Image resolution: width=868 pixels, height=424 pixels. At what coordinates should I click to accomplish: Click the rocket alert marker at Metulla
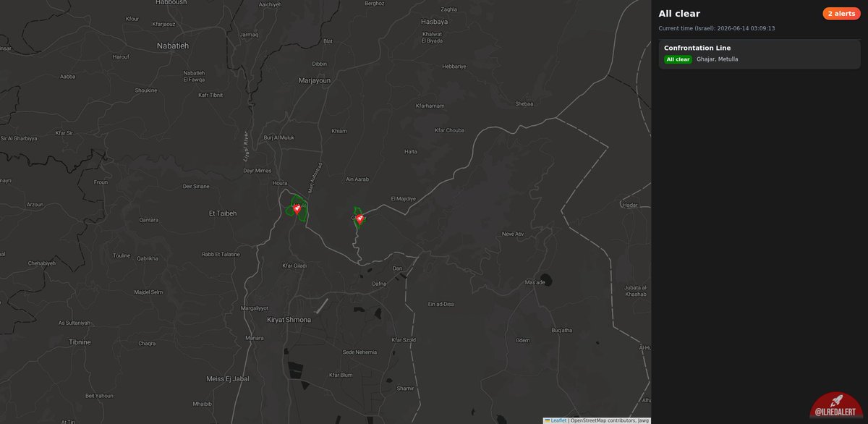(x=297, y=208)
